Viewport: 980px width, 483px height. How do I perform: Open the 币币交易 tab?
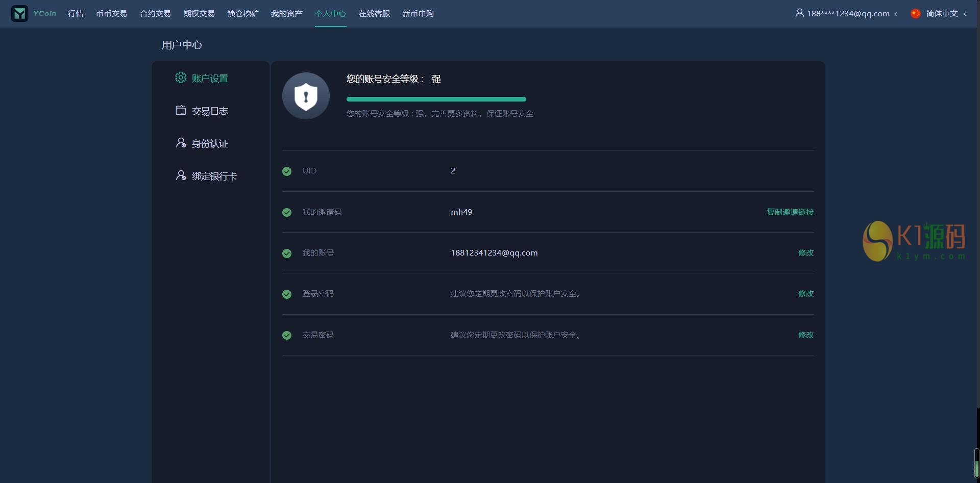click(111, 14)
